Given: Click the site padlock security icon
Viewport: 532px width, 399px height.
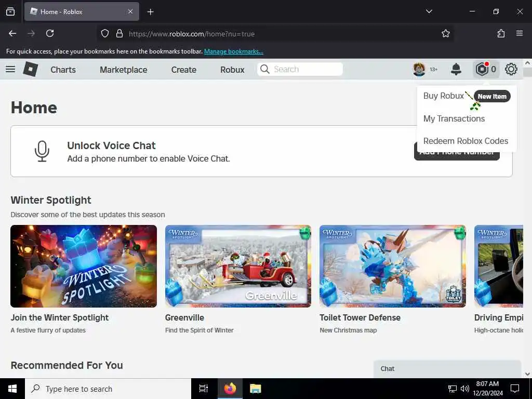Looking at the screenshot, I should pos(119,33).
